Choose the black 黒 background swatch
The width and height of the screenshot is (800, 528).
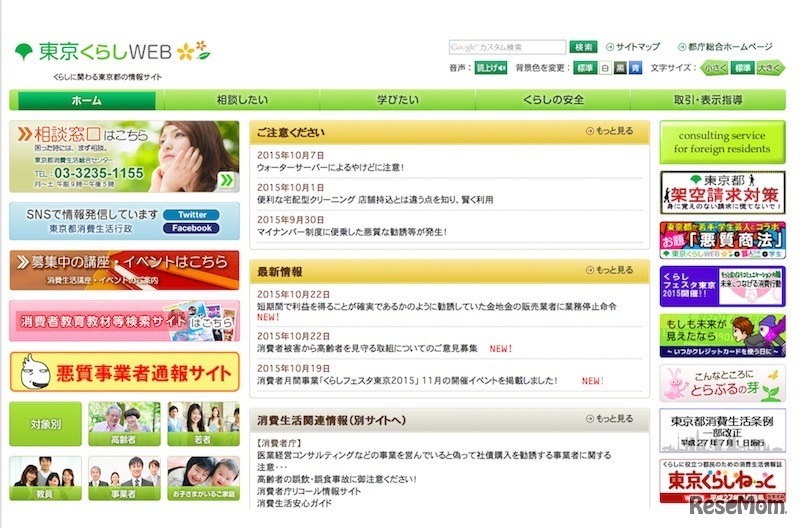[620, 68]
